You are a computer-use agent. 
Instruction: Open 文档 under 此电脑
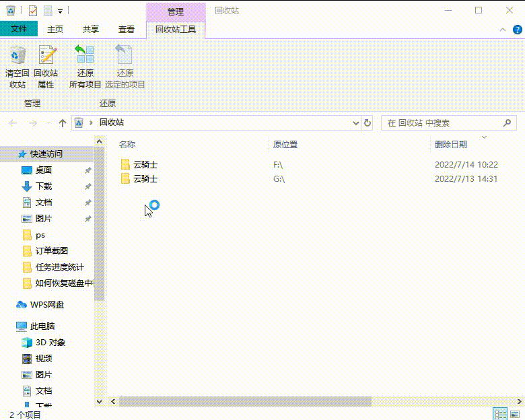[44, 390]
